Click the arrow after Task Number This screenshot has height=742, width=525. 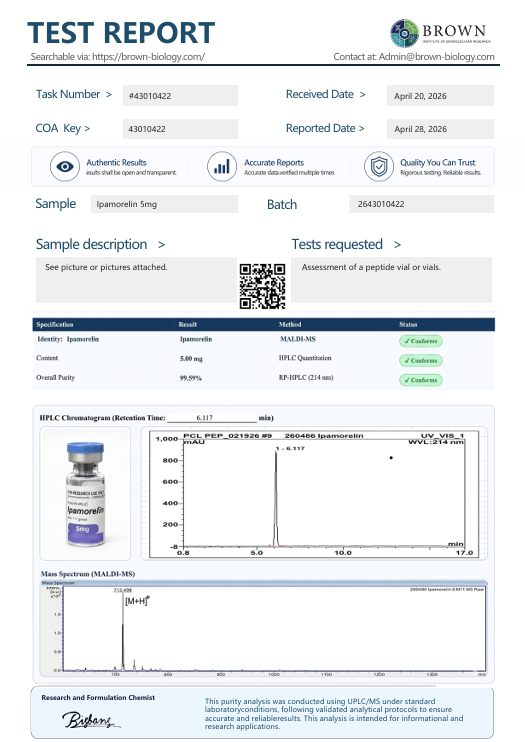(x=109, y=95)
